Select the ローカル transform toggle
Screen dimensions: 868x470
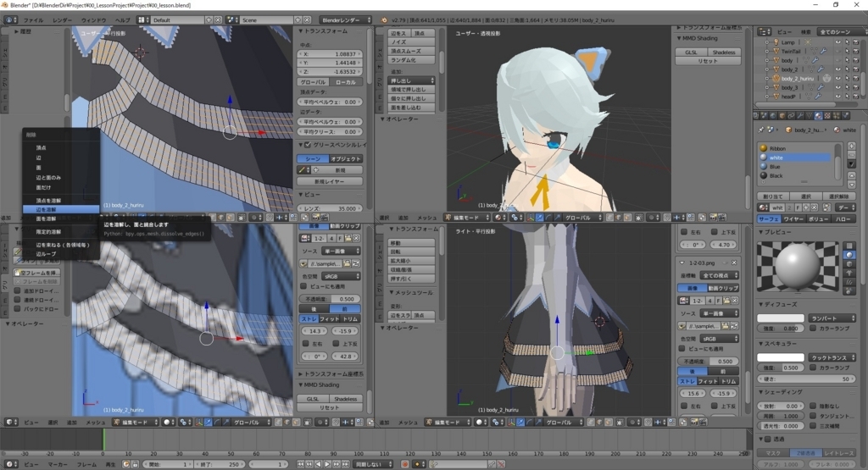pos(346,82)
